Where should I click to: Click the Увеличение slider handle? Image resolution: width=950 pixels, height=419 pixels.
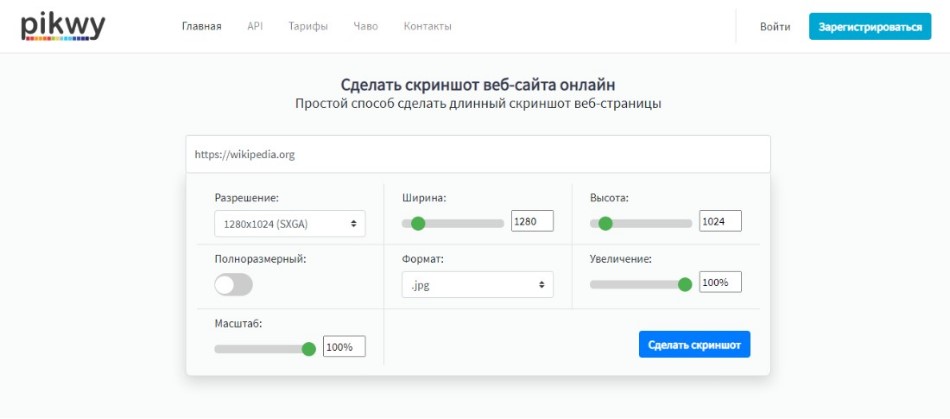[x=685, y=285]
